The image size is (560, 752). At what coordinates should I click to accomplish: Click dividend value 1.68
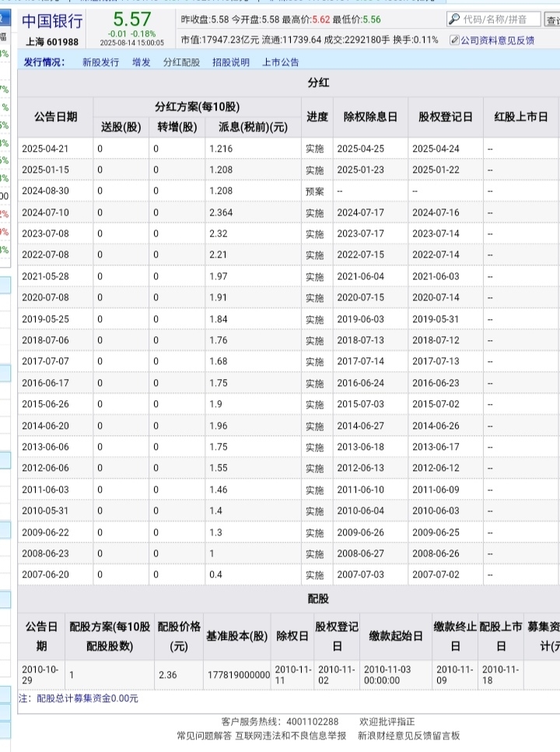(x=218, y=361)
